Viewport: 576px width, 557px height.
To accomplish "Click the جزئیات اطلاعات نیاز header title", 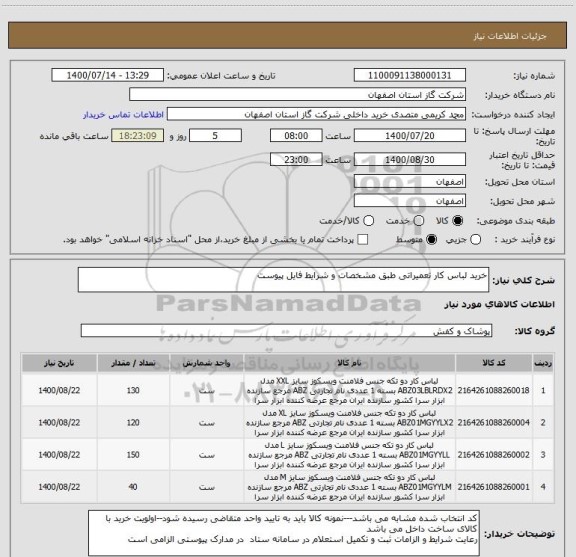I will click(510, 36).
